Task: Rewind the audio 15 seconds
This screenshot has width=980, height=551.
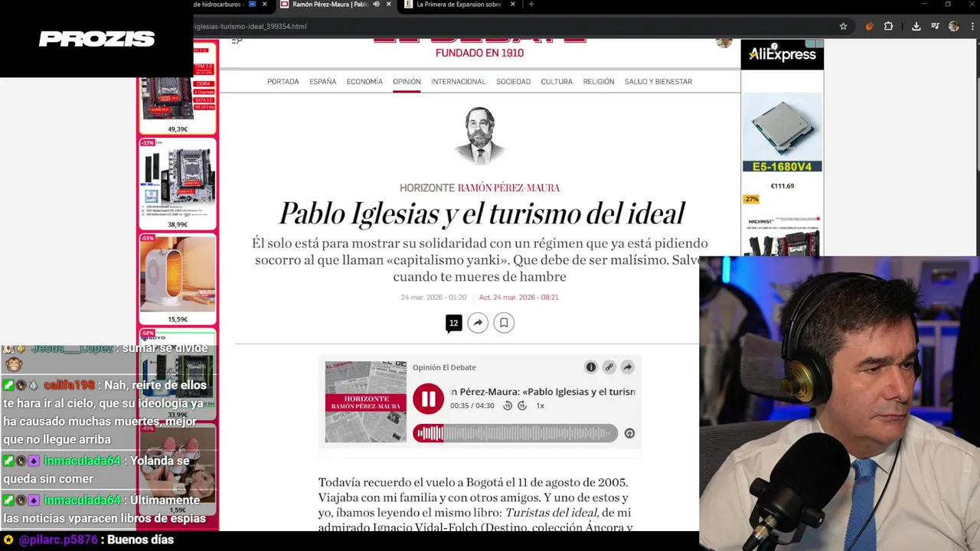Action: [x=507, y=406]
